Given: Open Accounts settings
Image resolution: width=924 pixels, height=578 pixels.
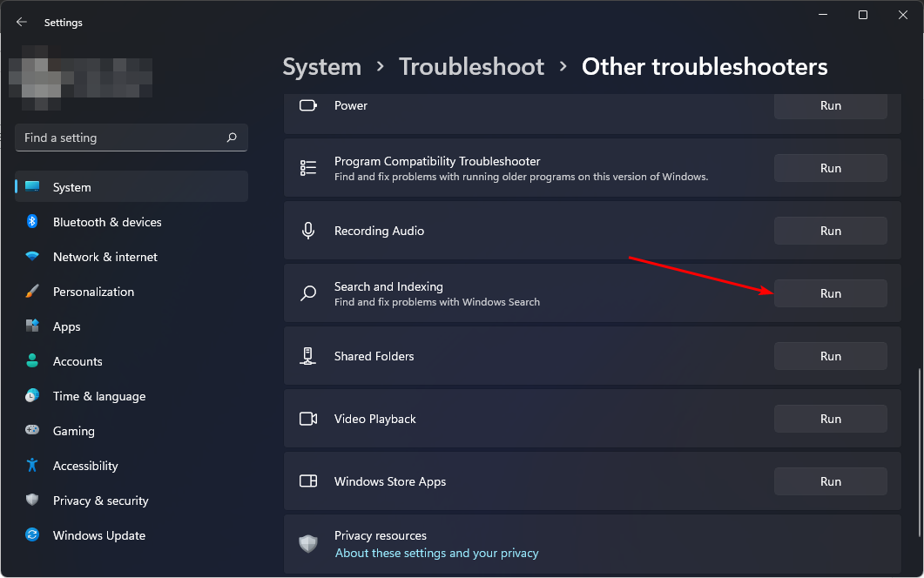Looking at the screenshot, I should [132, 360].
